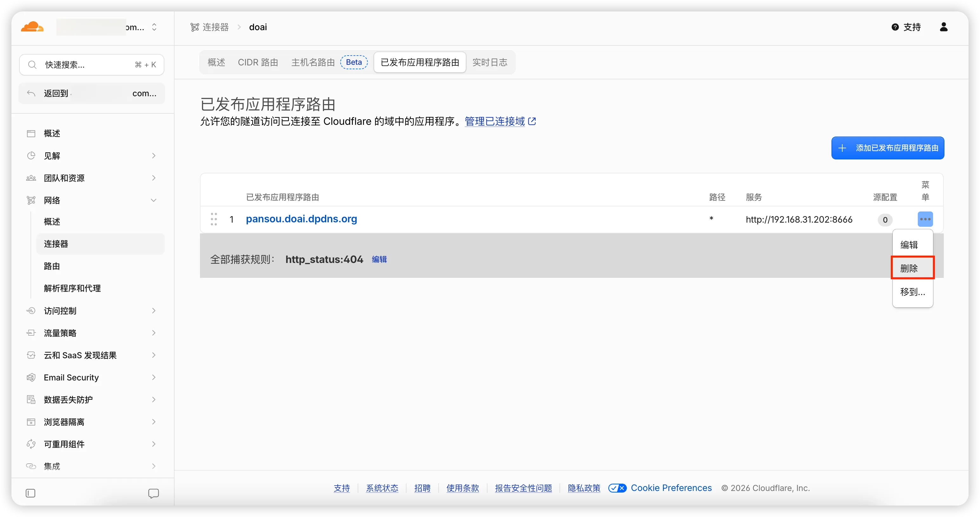Image resolution: width=980 pixels, height=517 pixels.
Task: Focus the 快速搜索 search field
Action: tap(92, 65)
